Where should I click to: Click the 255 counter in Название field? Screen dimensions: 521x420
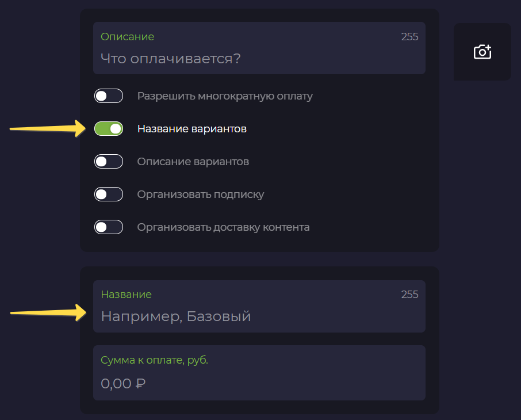coord(409,295)
